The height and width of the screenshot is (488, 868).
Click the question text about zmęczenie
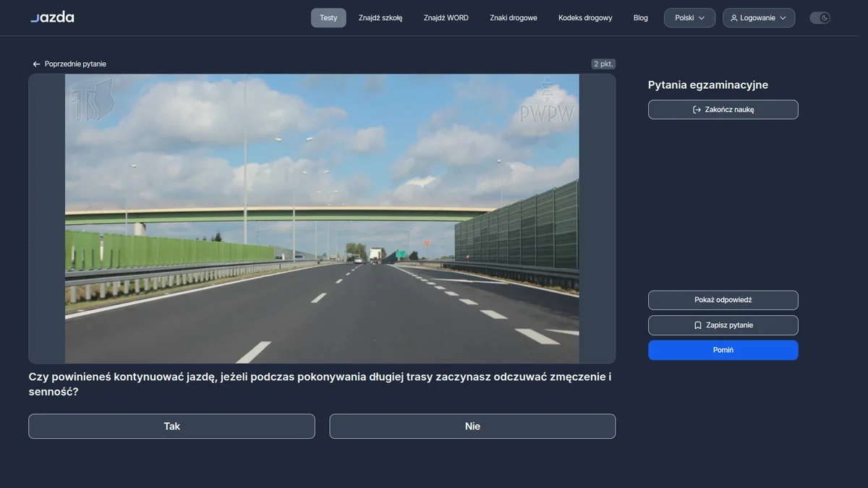320,385
